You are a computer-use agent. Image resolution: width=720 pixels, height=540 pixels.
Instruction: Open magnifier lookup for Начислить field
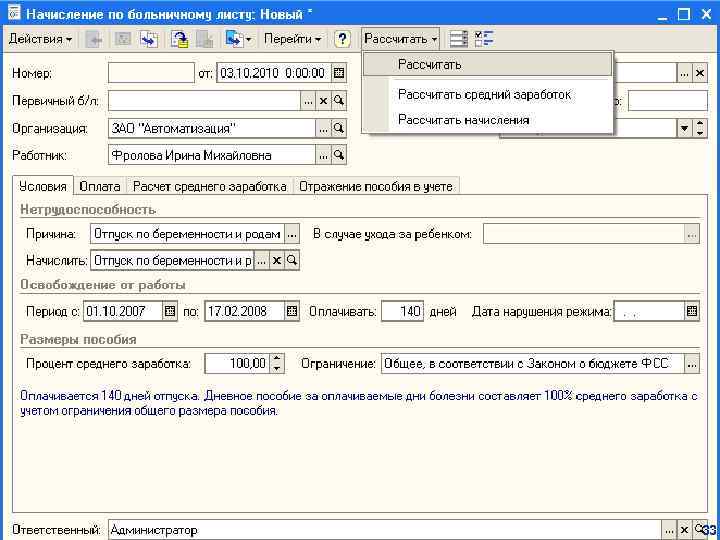(292, 260)
